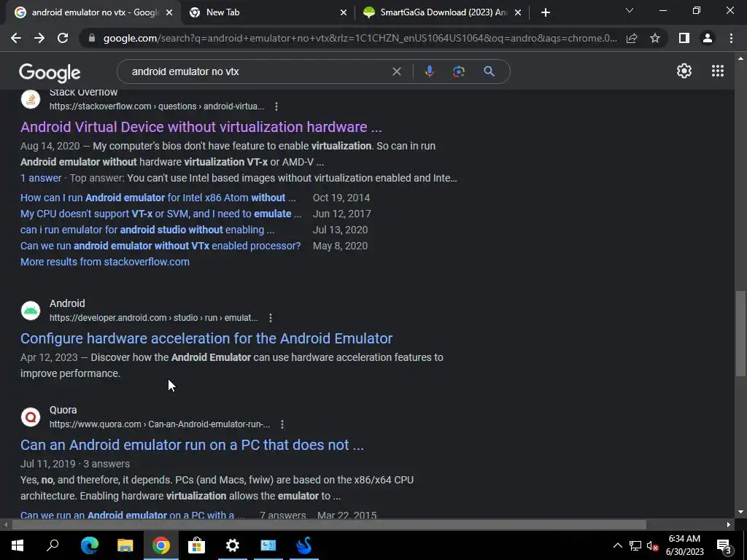
Task: Open the notification center icon
Action: tap(724, 545)
